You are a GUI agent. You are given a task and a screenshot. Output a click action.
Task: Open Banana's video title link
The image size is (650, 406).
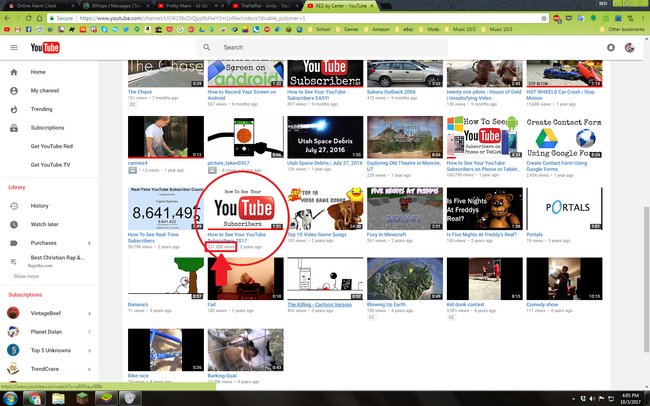tap(138, 305)
